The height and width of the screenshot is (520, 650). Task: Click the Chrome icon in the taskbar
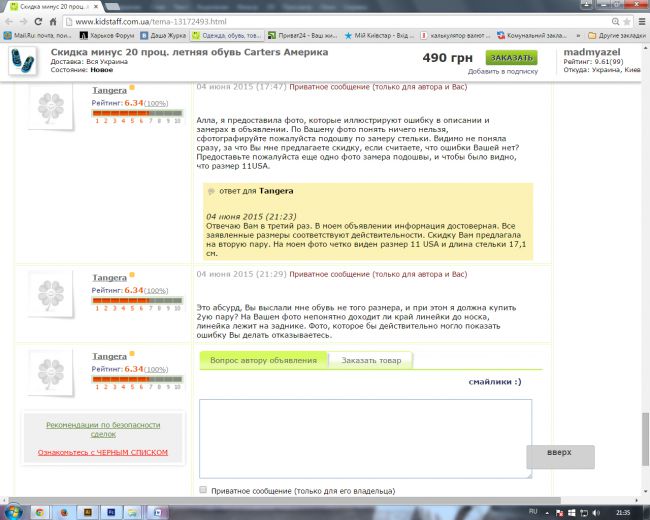pyautogui.click(x=39, y=511)
